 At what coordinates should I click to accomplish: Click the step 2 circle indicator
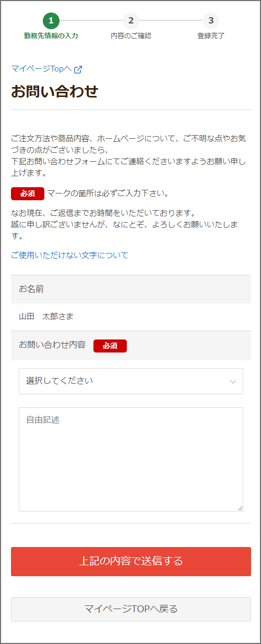131,21
